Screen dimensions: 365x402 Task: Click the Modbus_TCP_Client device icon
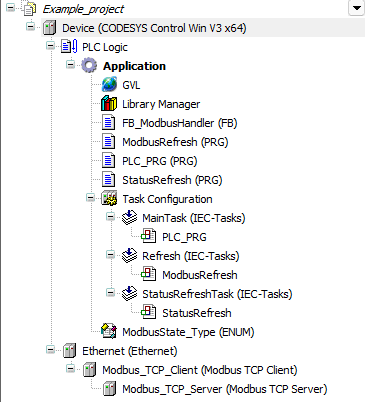pyautogui.click(x=89, y=370)
